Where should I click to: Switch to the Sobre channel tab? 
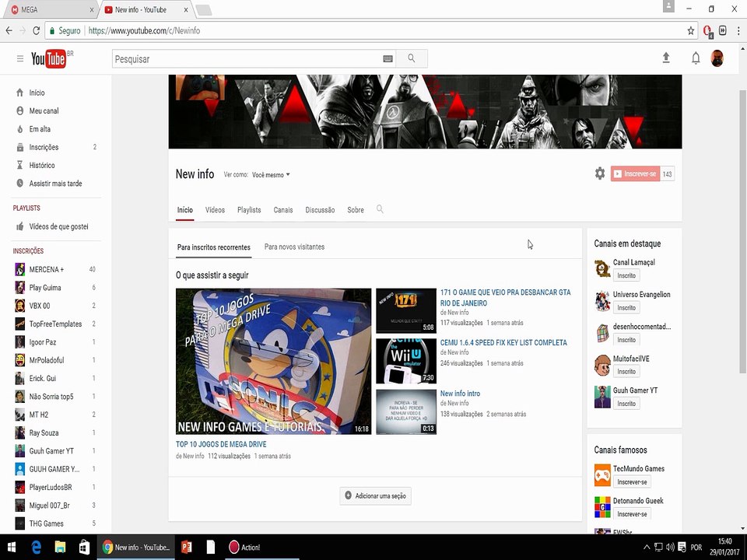[356, 210]
